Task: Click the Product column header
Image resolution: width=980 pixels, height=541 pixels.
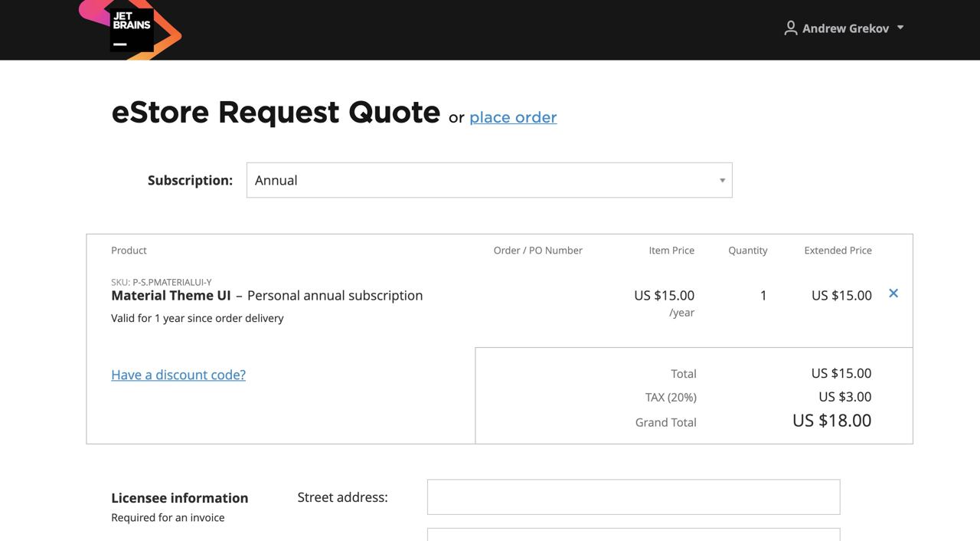Action: click(129, 251)
